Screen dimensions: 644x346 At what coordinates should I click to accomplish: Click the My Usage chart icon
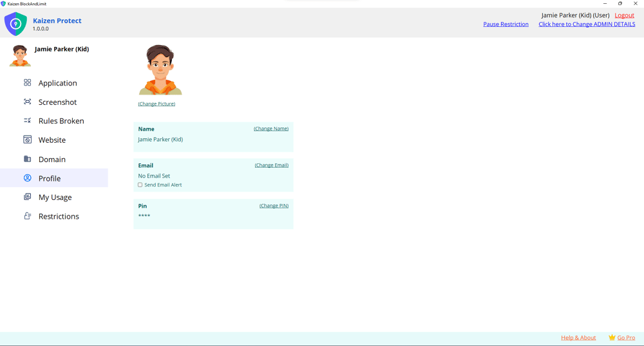tap(27, 197)
